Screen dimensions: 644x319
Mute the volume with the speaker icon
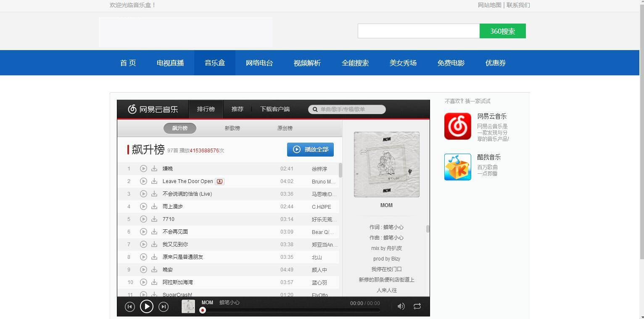(x=401, y=306)
